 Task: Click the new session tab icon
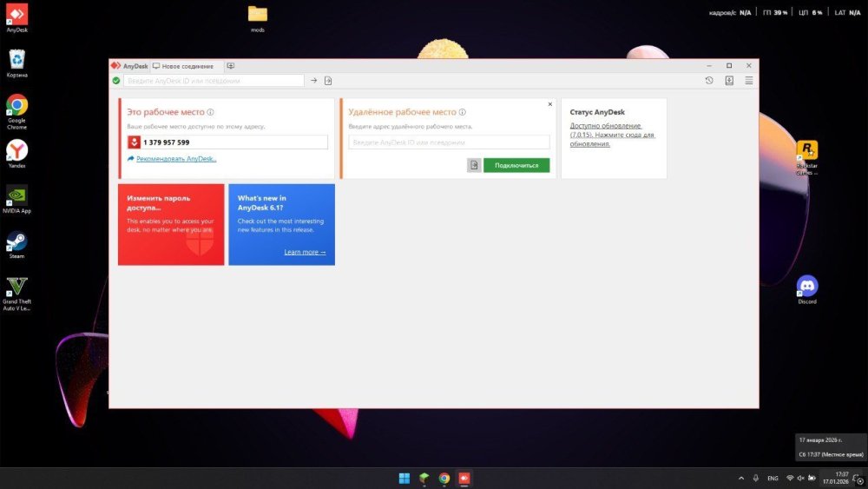[231, 66]
